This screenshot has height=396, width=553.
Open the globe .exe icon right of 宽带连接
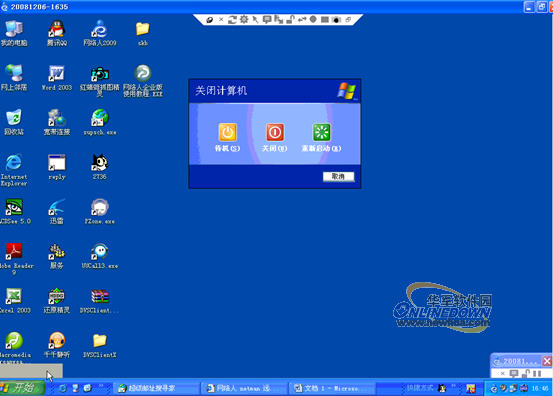pos(100,122)
